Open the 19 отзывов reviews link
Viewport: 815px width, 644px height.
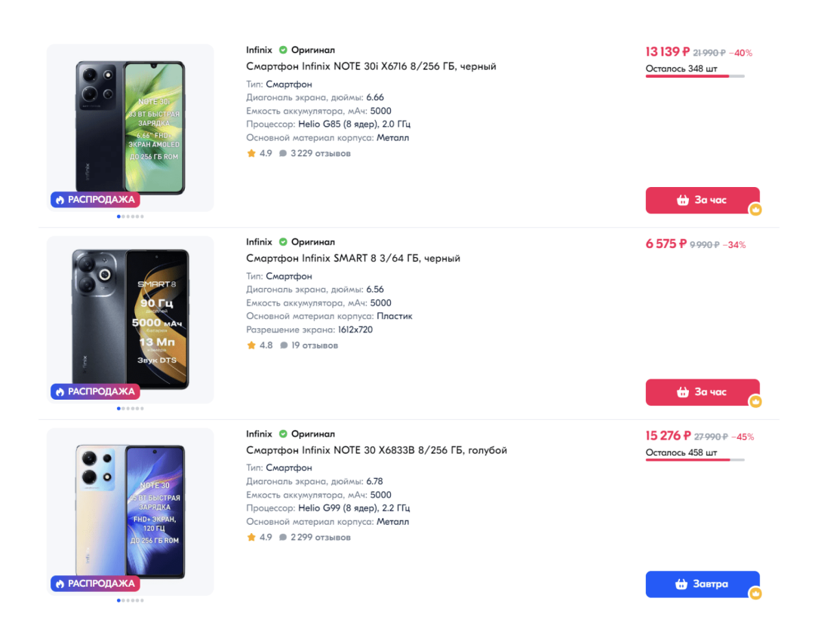coord(315,345)
